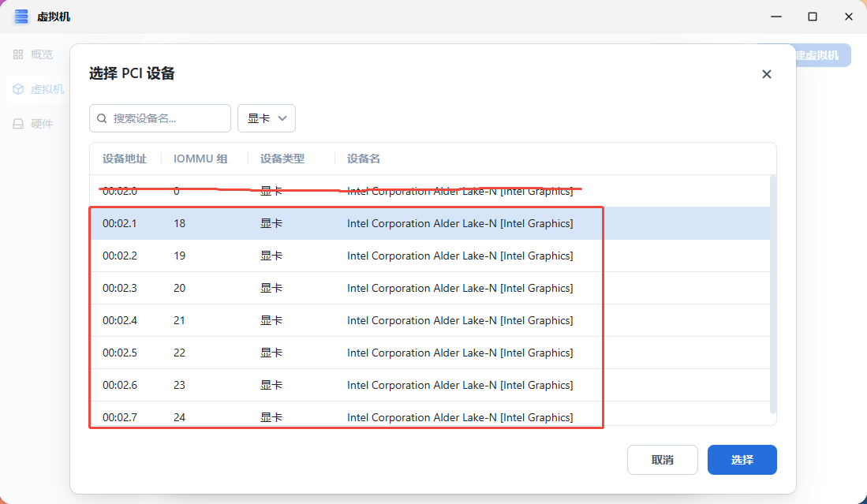Confirm with the 选择 button

coord(742,460)
